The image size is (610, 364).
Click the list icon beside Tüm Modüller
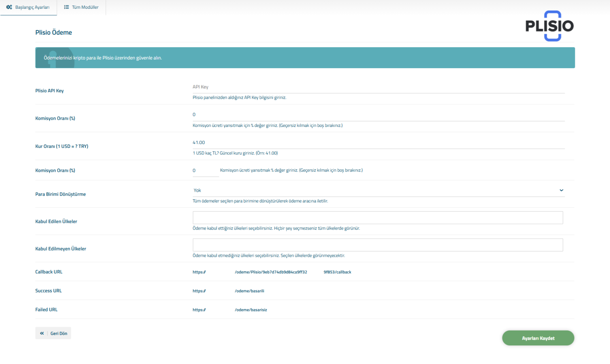[66, 7]
